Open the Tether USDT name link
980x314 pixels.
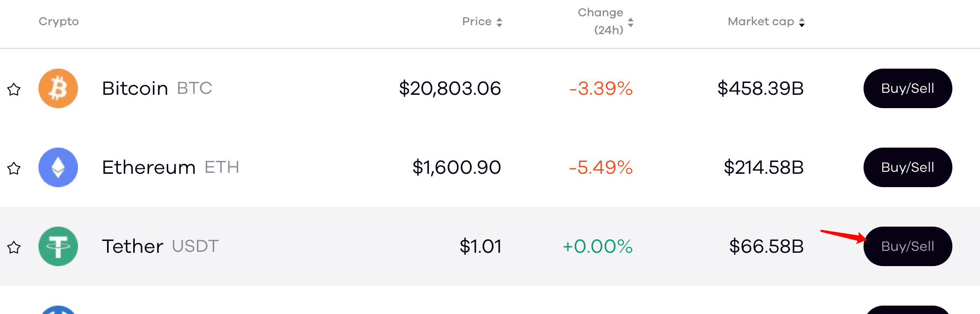coord(160,246)
